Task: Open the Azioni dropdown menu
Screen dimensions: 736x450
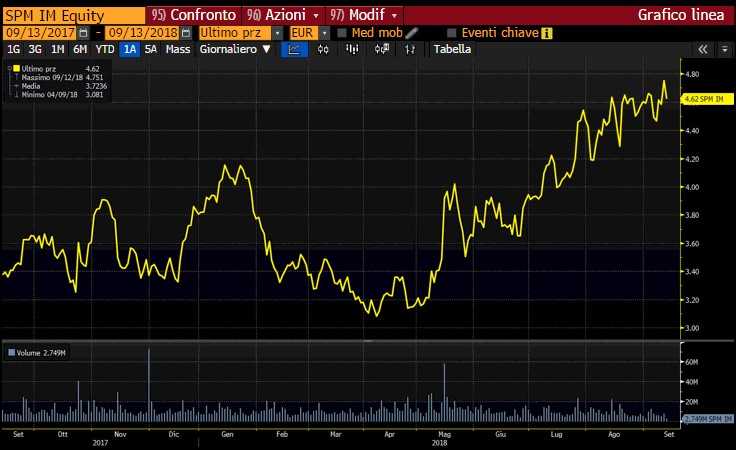Action: [x=283, y=15]
